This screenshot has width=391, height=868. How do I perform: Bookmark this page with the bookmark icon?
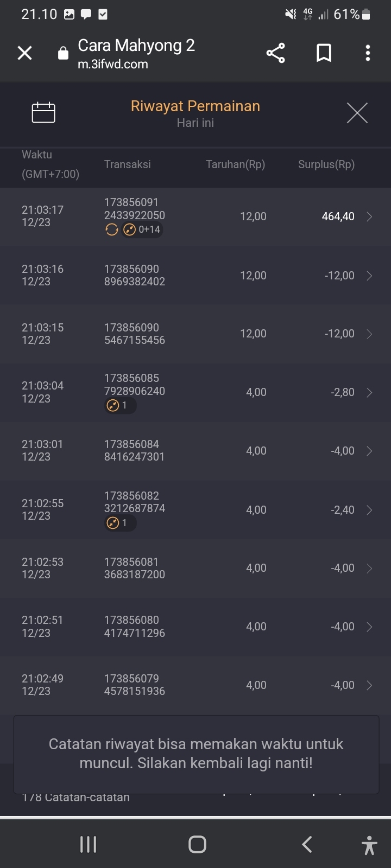[324, 53]
